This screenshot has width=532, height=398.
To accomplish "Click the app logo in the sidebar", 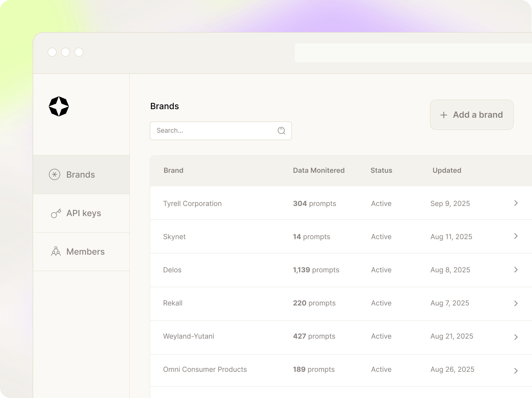I will pyautogui.click(x=58, y=106).
